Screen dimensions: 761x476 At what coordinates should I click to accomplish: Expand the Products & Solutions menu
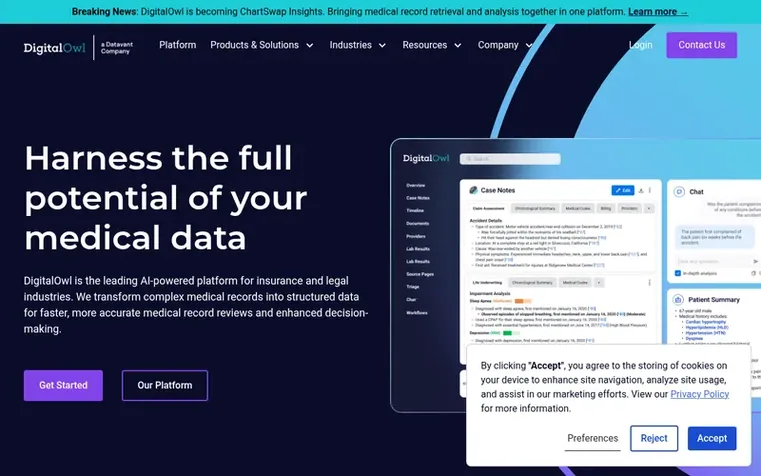pos(262,45)
